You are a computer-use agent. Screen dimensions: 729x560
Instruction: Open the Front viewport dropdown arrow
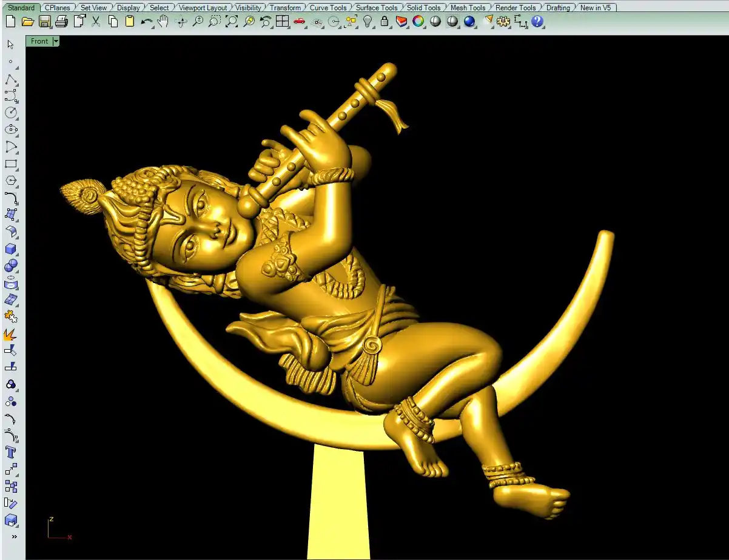click(56, 41)
